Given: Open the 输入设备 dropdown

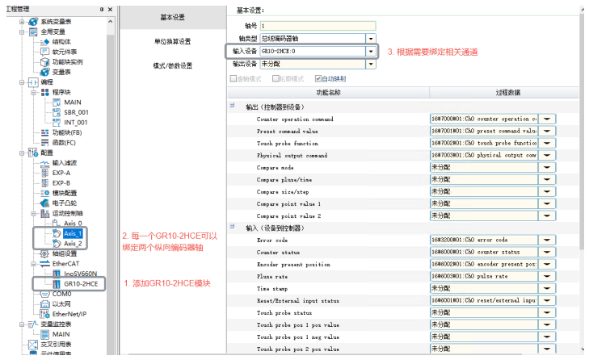Looking at the screenshot, I should [371, 52].
